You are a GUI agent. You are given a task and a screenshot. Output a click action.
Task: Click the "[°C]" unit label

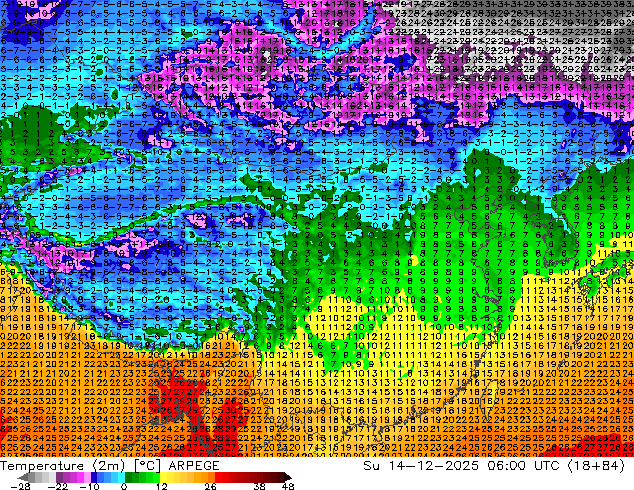click(x=148, y=466)
